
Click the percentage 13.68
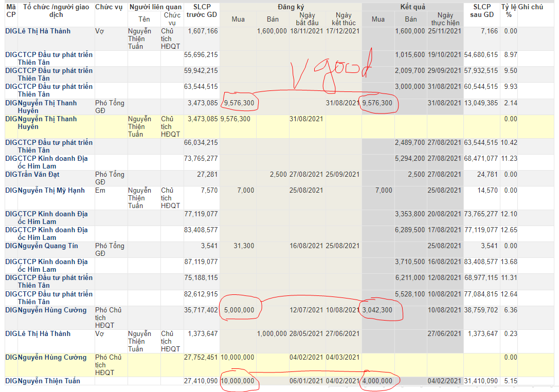(x=509, y=262)
